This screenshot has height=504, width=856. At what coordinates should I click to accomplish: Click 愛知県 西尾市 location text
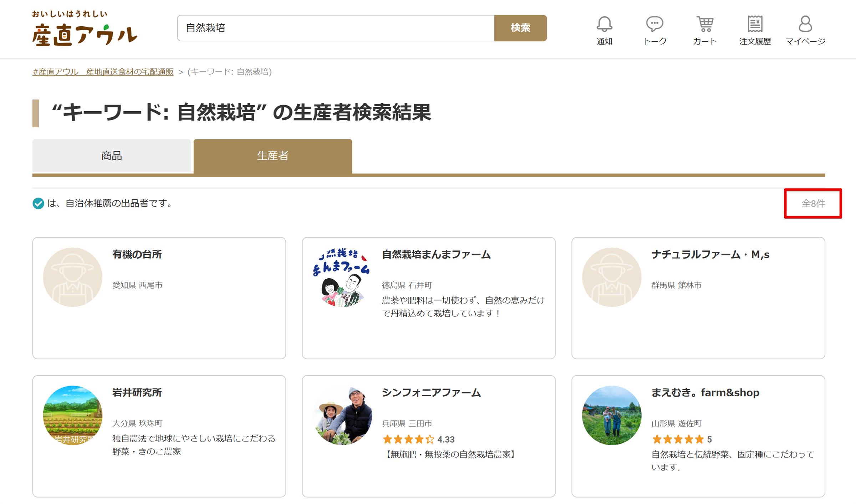point(137,285)
